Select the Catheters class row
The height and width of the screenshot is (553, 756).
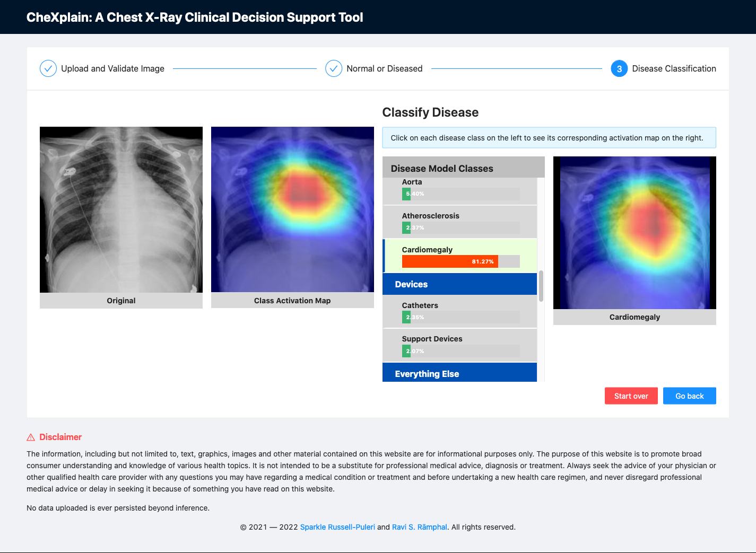[460, 311]
